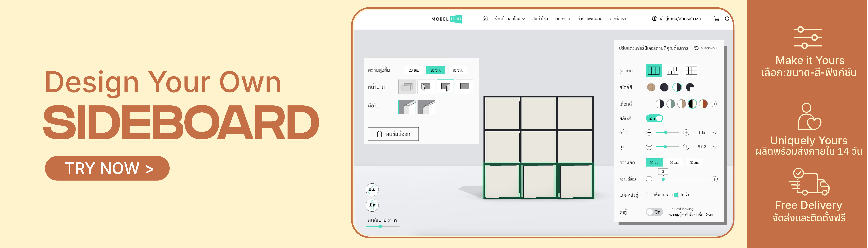This screenshot has width=868, height=248.
Task: Open the คำถามพบบ่อย menu item
Action: pyautogui.click(x=590, y=19)
